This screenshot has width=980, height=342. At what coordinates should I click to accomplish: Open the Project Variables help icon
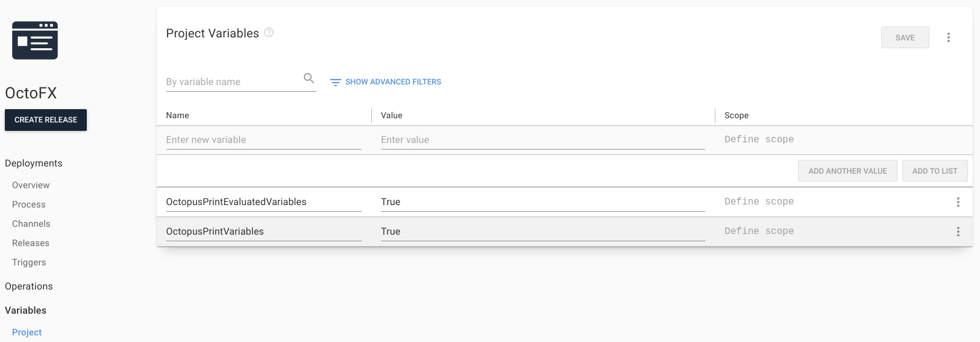[269, 33]
